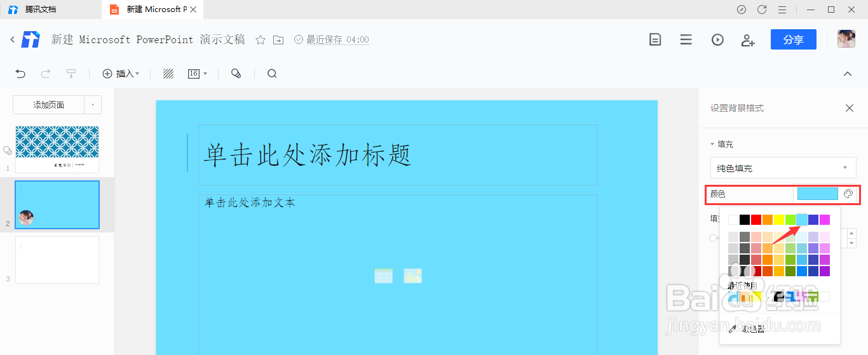Close the 设置背景格式 panel
The width and height of the screenshot is (868, 355).
[850, 108]
